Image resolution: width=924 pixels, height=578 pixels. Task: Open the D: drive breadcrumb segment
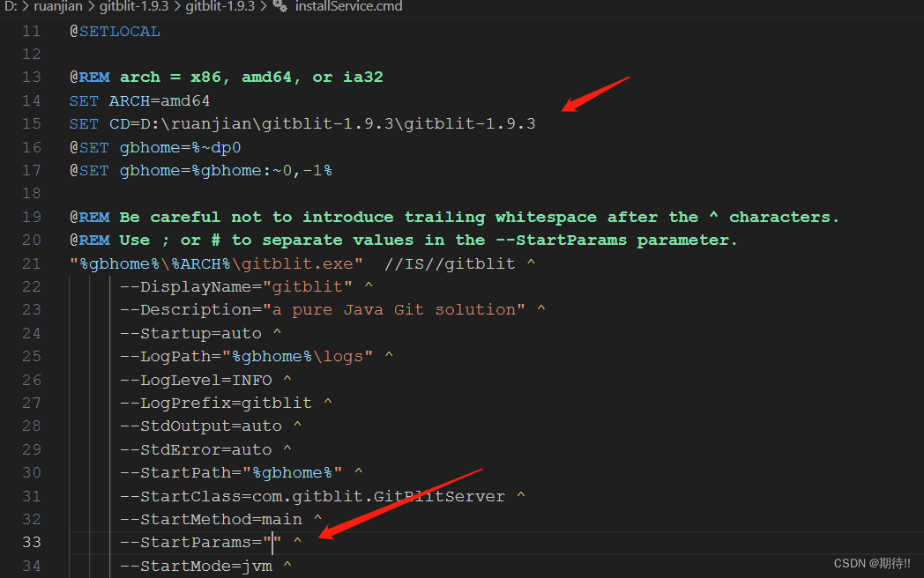[x=11, y=6]
